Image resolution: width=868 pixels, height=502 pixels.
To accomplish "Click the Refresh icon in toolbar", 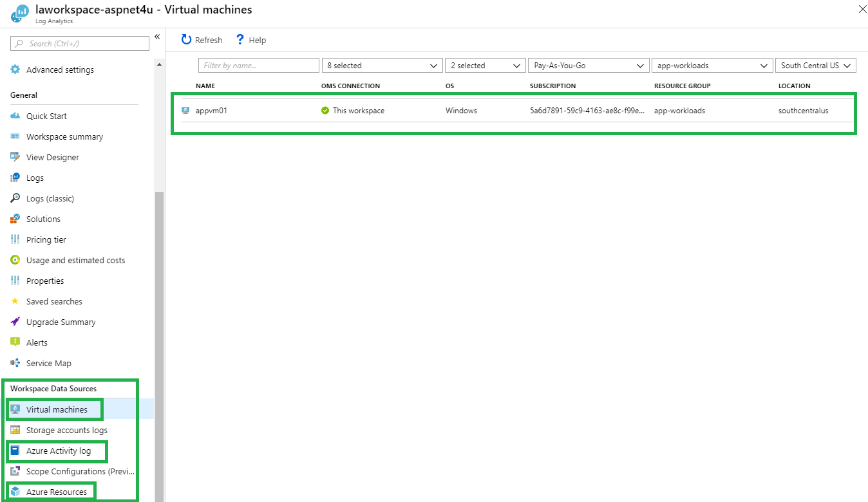I will (x=187, y=40).
